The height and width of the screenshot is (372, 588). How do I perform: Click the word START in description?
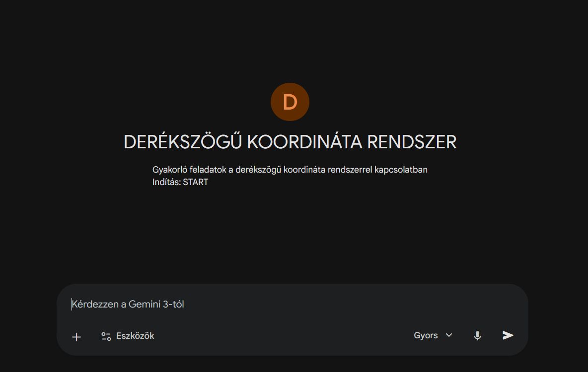195,182
